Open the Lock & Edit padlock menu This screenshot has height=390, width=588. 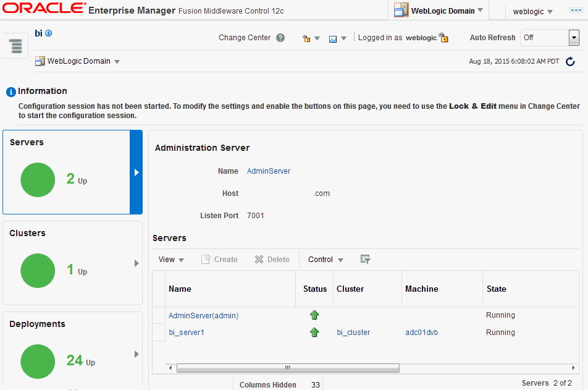tap(311, 38)
